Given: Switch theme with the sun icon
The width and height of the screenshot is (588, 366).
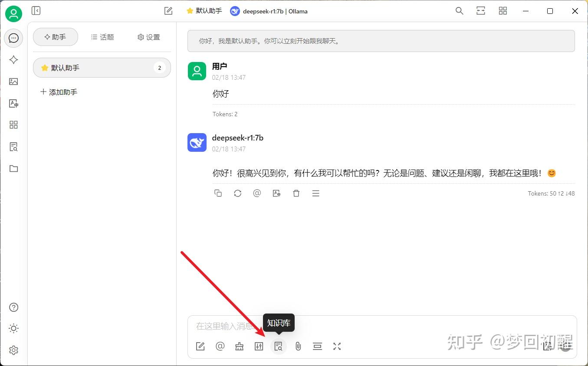Looking at the screenshot, I should tap(13, 328).
